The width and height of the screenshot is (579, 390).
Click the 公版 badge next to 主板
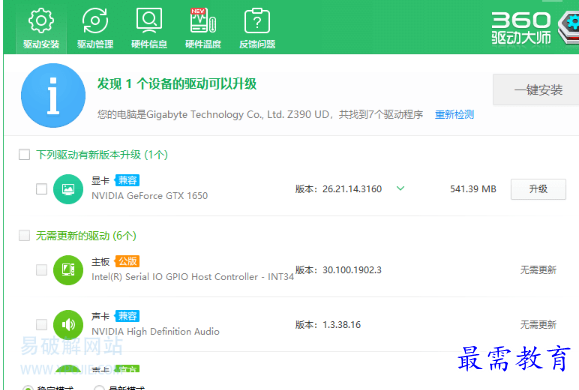pos(127,261)
